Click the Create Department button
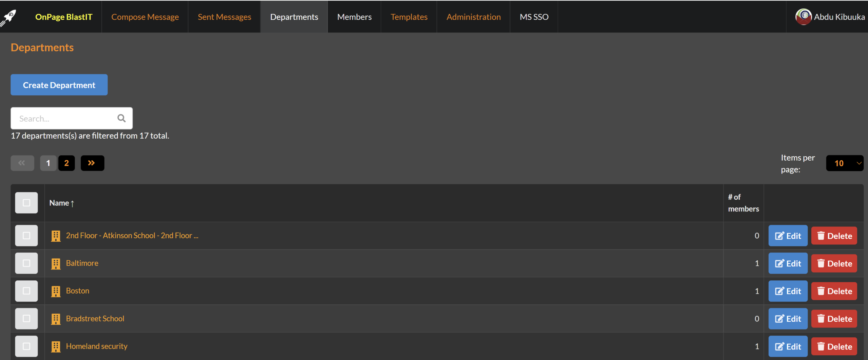 coord(59,85)
